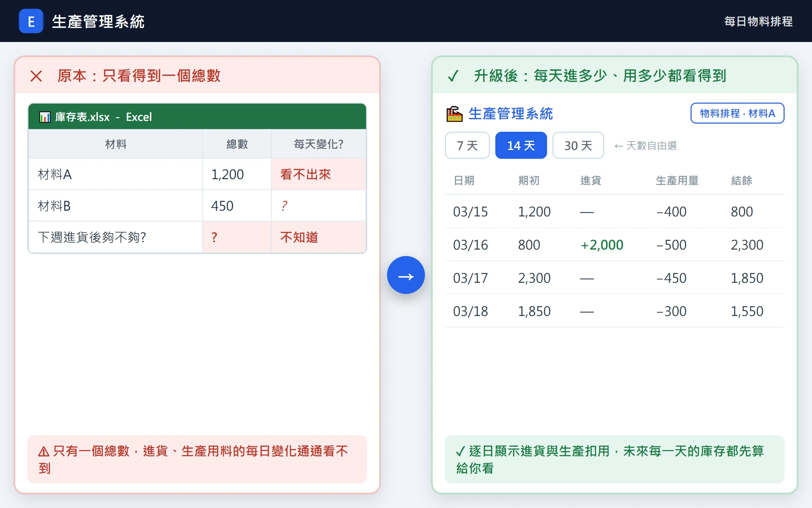The height and width of the screenshot is (508, 812).
Task: Select the 450 total cell for 材料B
Action: [x=237, y=206]
